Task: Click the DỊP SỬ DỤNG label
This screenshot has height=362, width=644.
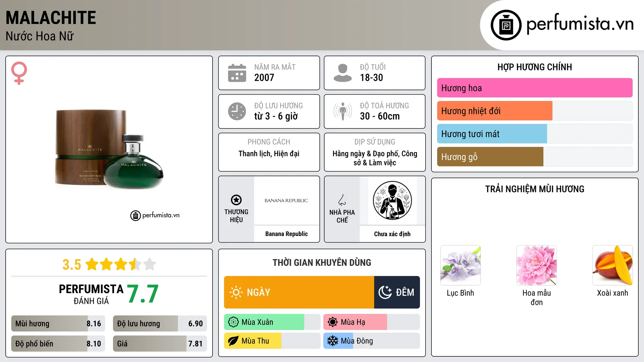Action: click(x=375, y=142)
